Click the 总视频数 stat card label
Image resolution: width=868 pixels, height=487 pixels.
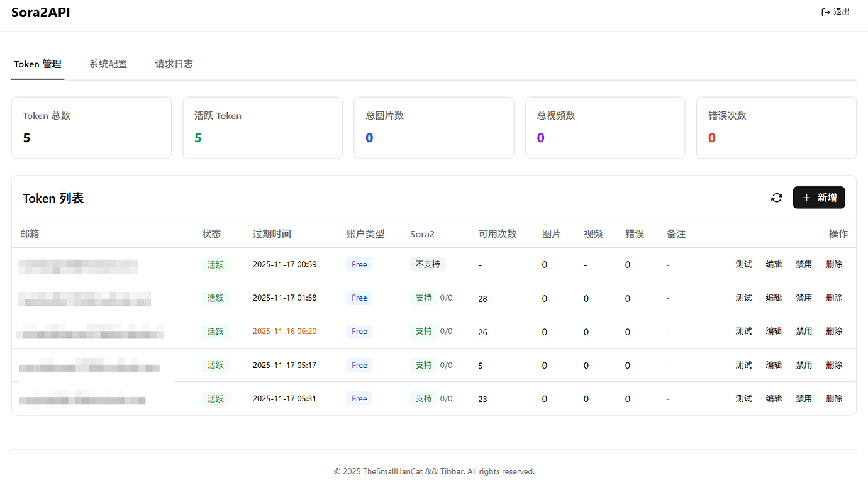coord(556,116)
